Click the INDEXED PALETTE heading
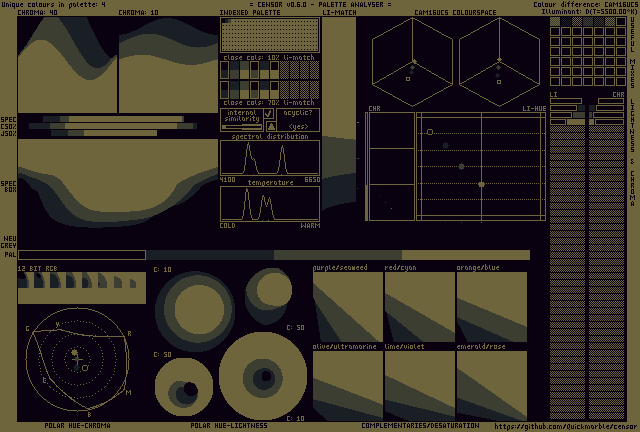 pos(250,12)
